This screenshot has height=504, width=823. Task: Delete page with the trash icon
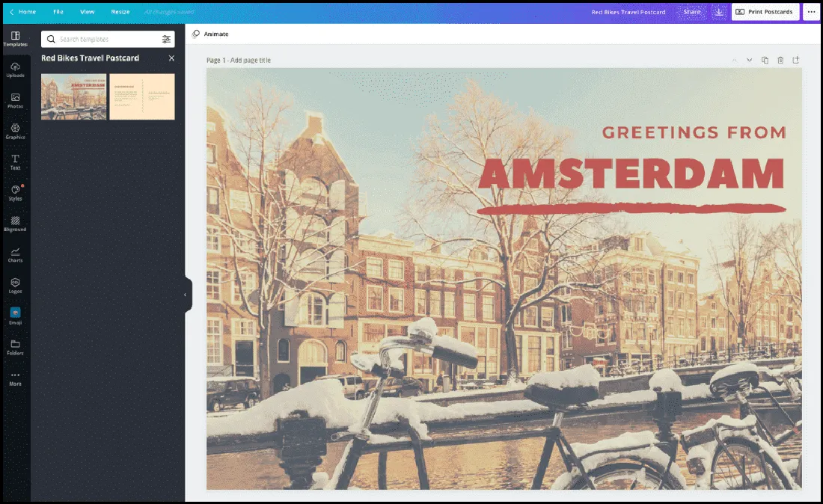[780, 60]
